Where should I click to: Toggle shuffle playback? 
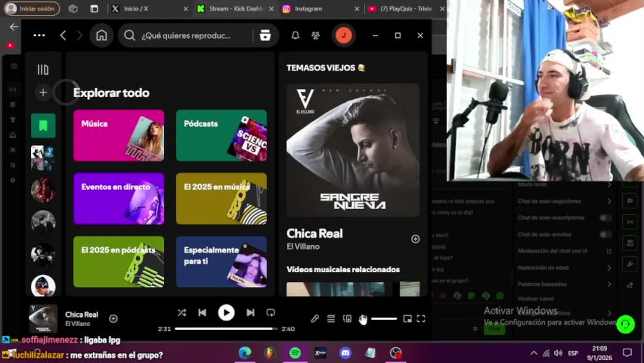182,313
